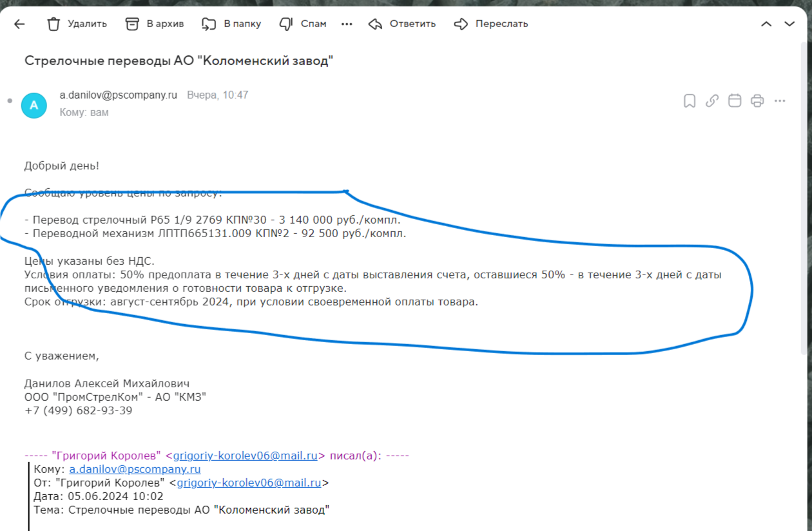
Task: Print the message with the printer icon
Action: (x=757, y=101)
